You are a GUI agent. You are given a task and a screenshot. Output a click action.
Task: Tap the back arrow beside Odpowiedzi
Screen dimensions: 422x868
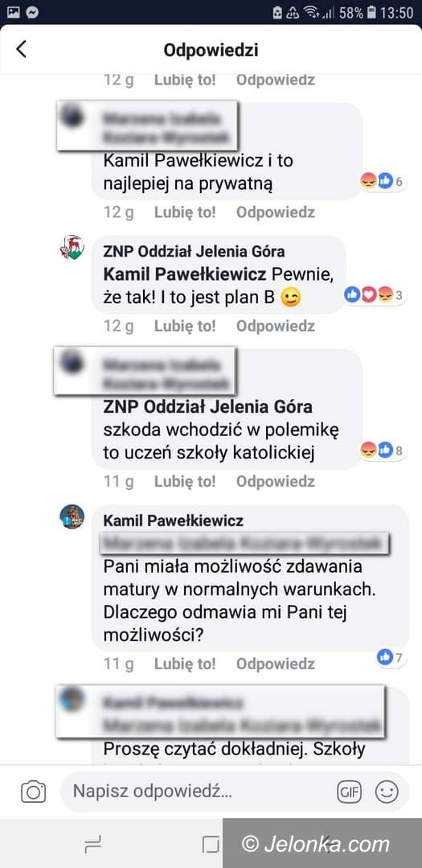[x=21, y=49]
